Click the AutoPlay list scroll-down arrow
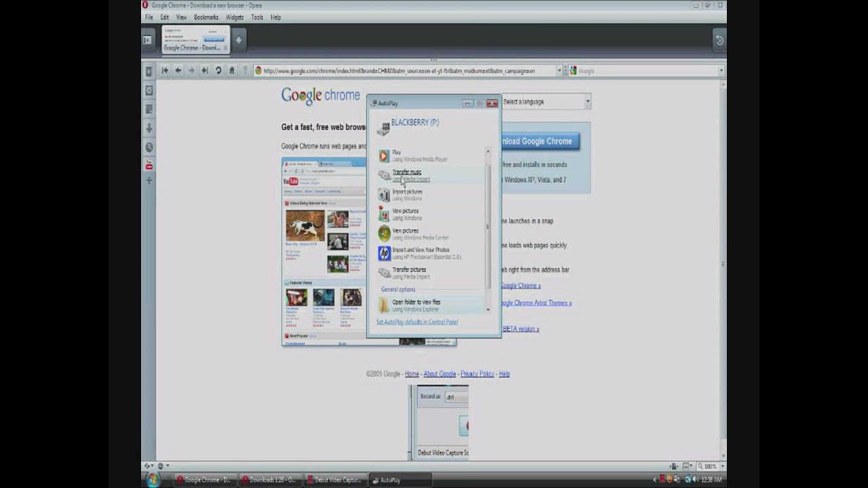The image size is (868, 488). click(488, 309)
